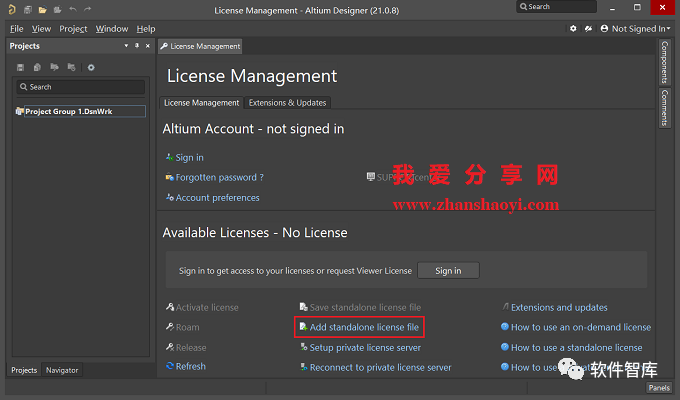
Task: Click the user account avatar icon
Action: point(604,29)
